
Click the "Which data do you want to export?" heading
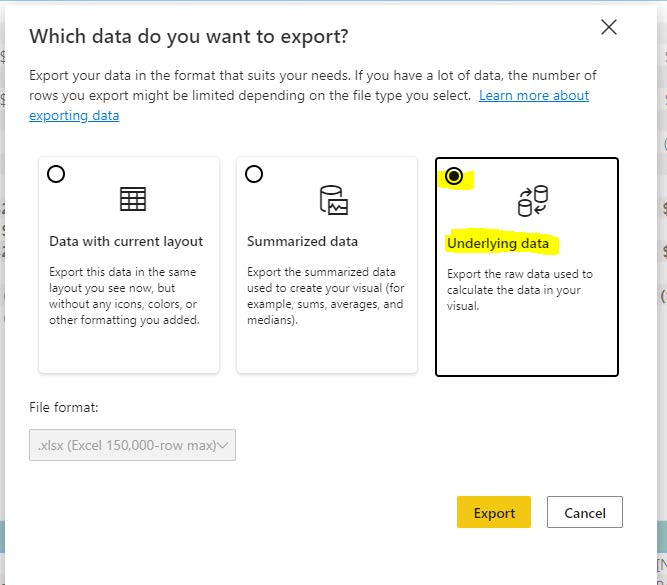click(189, 37)
